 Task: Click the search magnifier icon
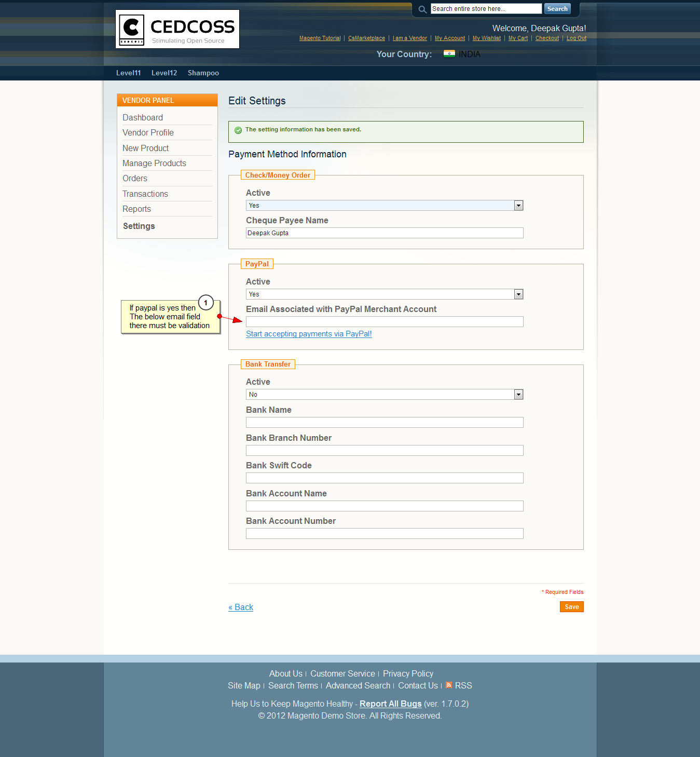[x=422, y=9]
